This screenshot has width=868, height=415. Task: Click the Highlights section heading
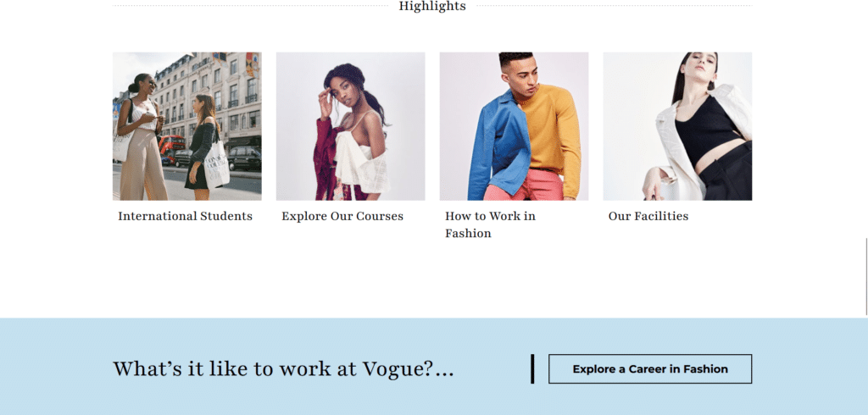[432, 6]
